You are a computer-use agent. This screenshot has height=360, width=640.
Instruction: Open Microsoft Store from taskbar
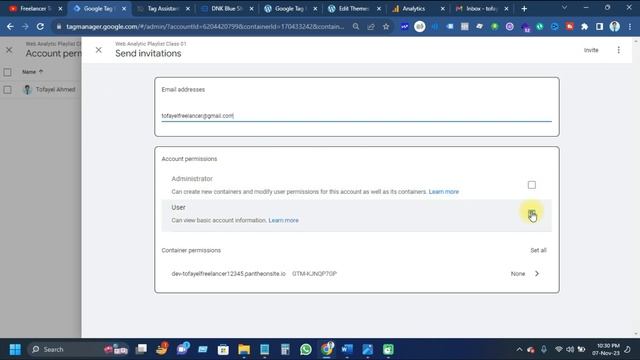tap(223, 349)
